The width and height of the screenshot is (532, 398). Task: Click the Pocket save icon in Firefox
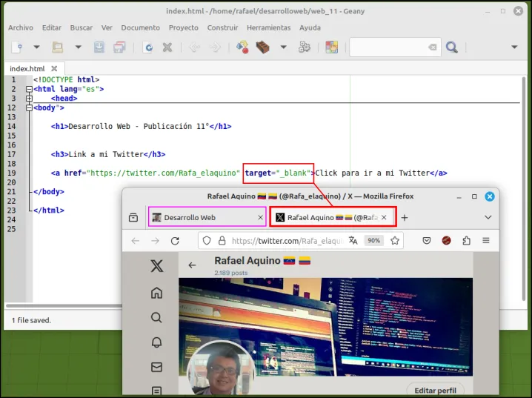[x=427, y=241]
